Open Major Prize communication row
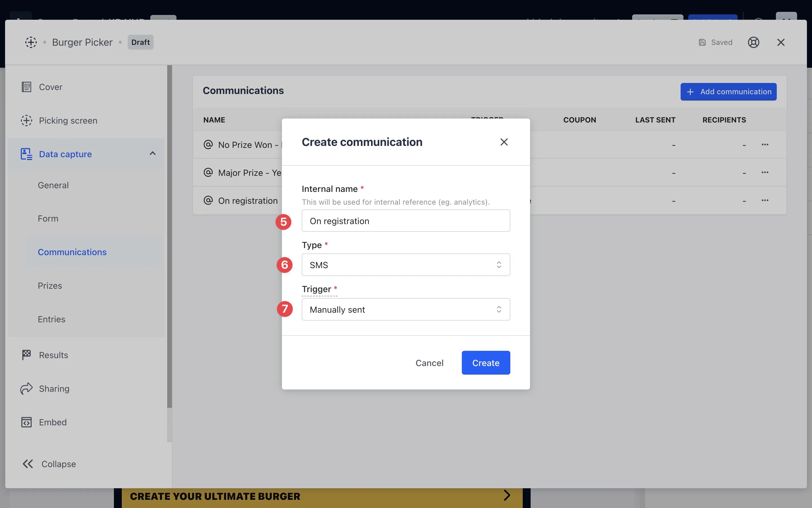Viewport: 812px width, 508px height. click(489, 173)
